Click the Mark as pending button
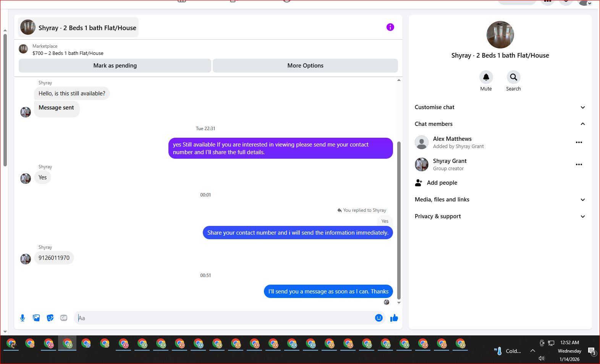This screenshot has width=600, height=364. (115, 66)
